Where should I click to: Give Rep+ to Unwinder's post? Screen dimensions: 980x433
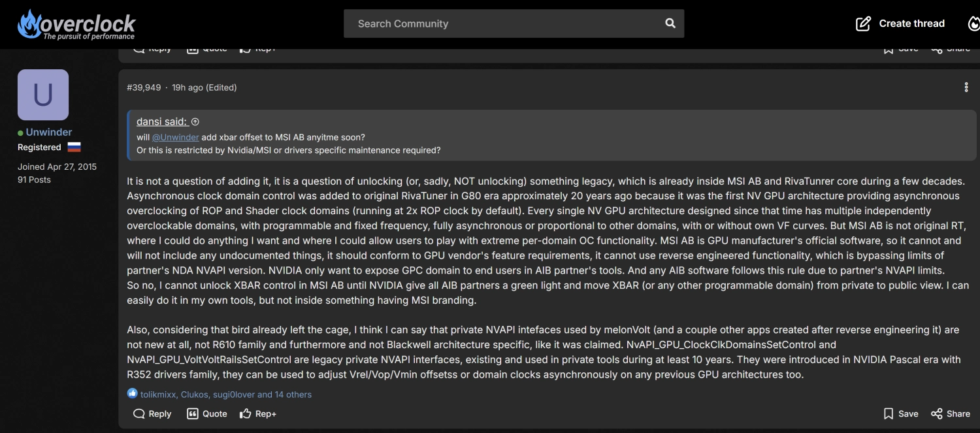[258, 413]
